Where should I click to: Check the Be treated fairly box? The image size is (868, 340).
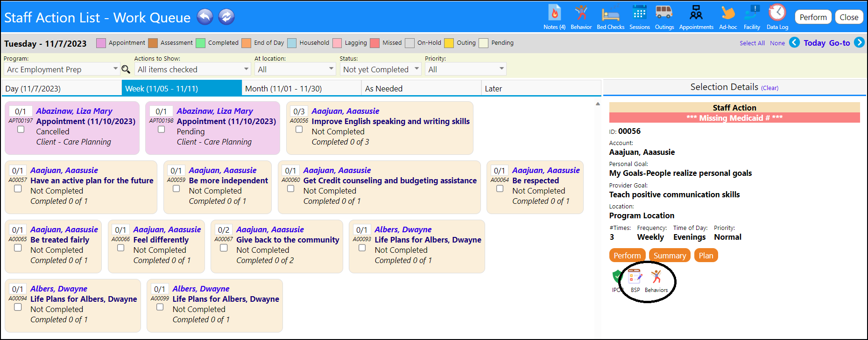tap(18, 248)
